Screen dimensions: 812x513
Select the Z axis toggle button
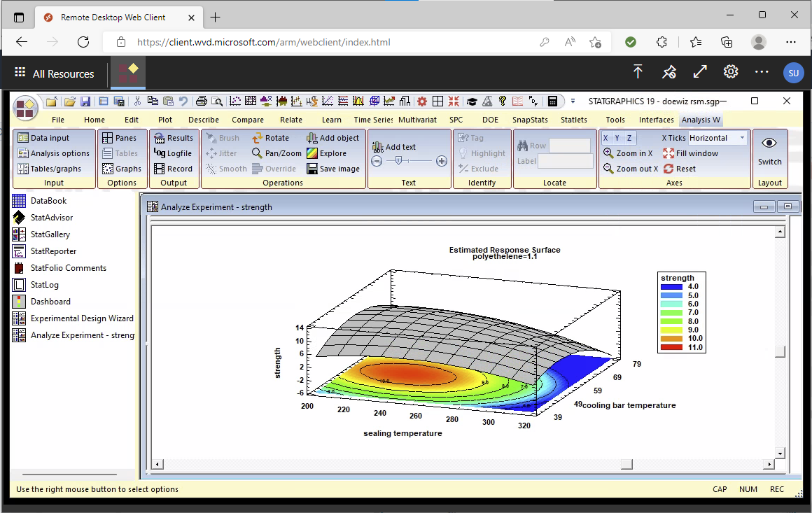click(629, 138)
